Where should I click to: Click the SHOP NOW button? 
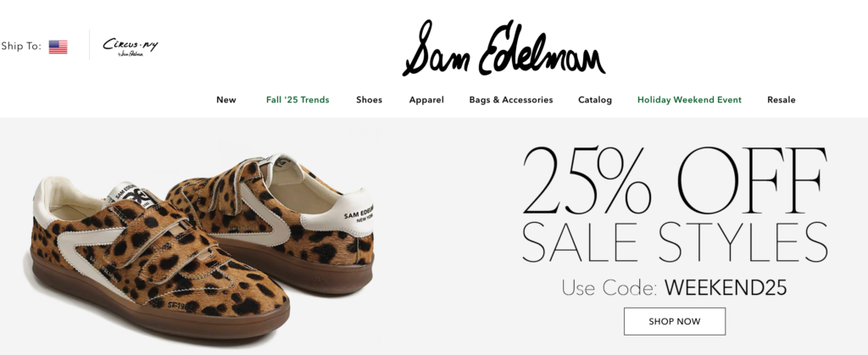pyautogui.click(x=675, y=321)
